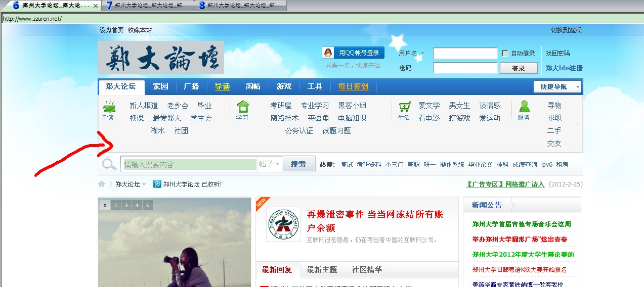Open the 每日签到 navigation tab
This screenshot has height=287, width=644.
click(x=353, y=86)
